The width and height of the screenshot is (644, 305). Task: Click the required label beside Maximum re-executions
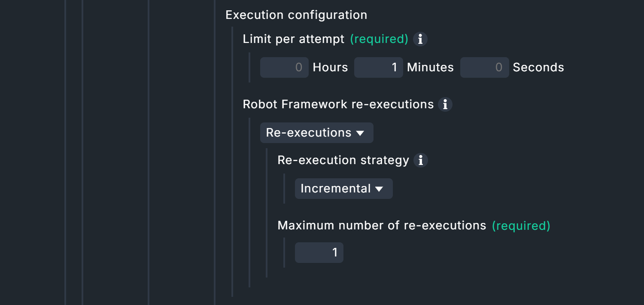tap(521, 226)
